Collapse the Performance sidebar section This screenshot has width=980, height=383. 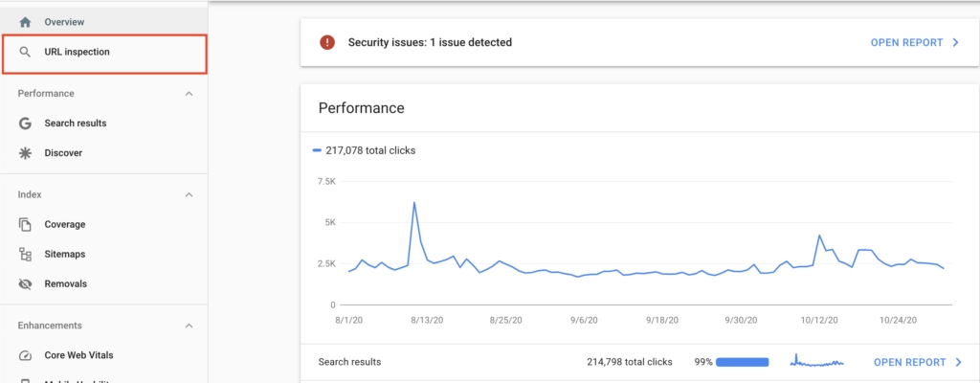pos(189,94)
